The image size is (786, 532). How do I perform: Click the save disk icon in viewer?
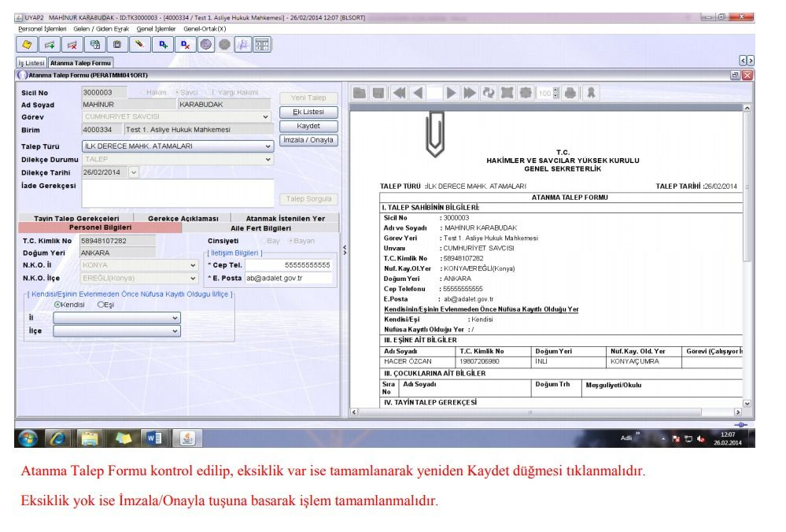point(378,93)
